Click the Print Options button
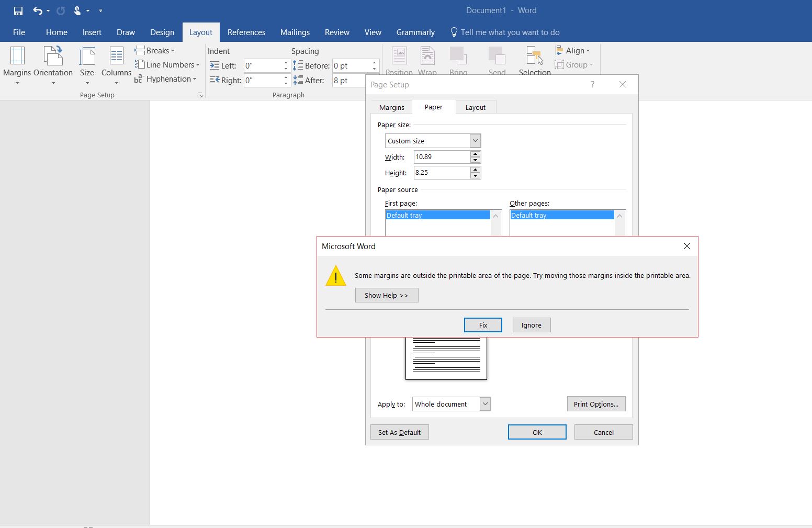This screenshot has width=812, height=528. tap(596, 404)
